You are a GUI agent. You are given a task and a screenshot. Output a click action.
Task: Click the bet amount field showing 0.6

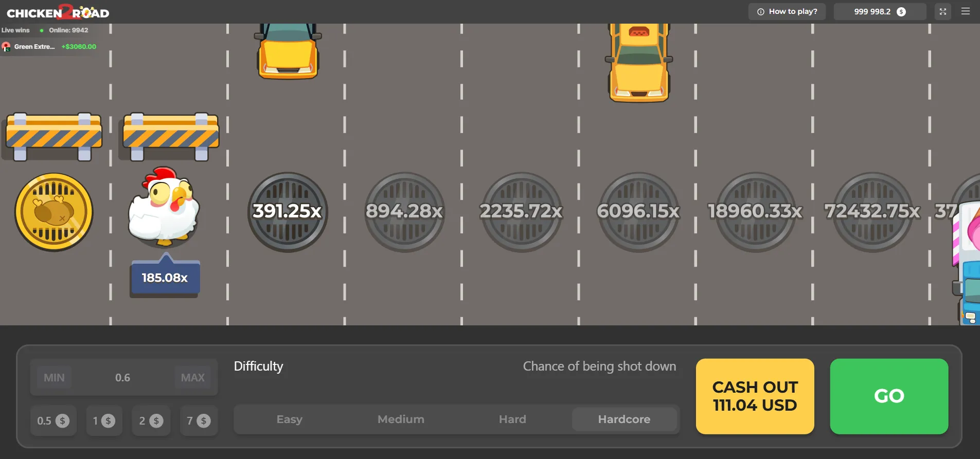(x=122, y=378)
